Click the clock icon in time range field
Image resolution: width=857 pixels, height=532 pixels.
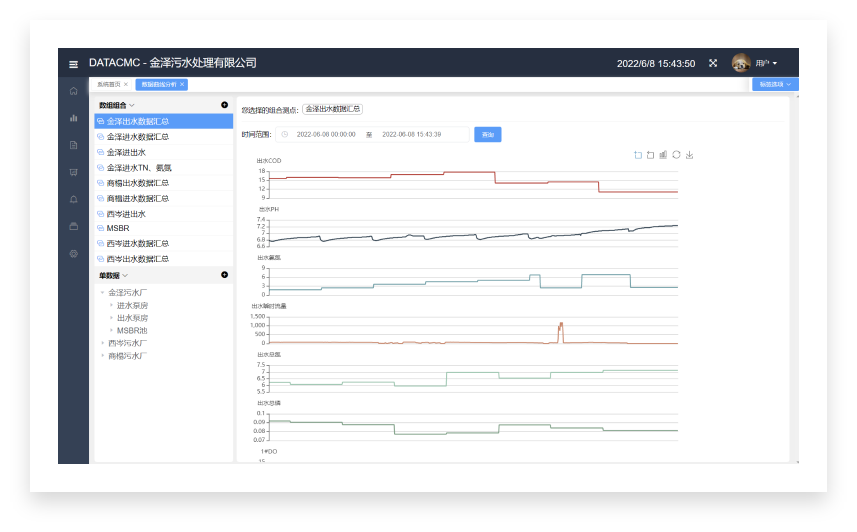(x=285, y=134)
